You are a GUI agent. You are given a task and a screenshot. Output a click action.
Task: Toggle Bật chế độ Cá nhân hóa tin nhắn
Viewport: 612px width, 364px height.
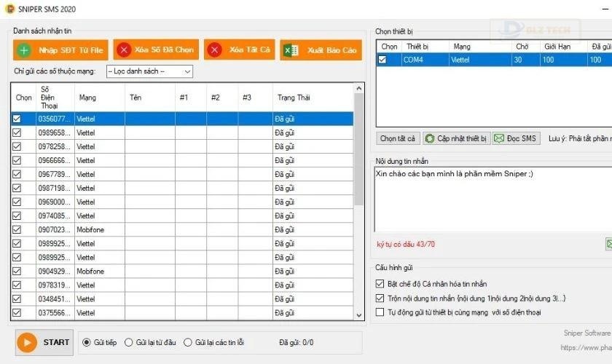click(x=380, y=284)
